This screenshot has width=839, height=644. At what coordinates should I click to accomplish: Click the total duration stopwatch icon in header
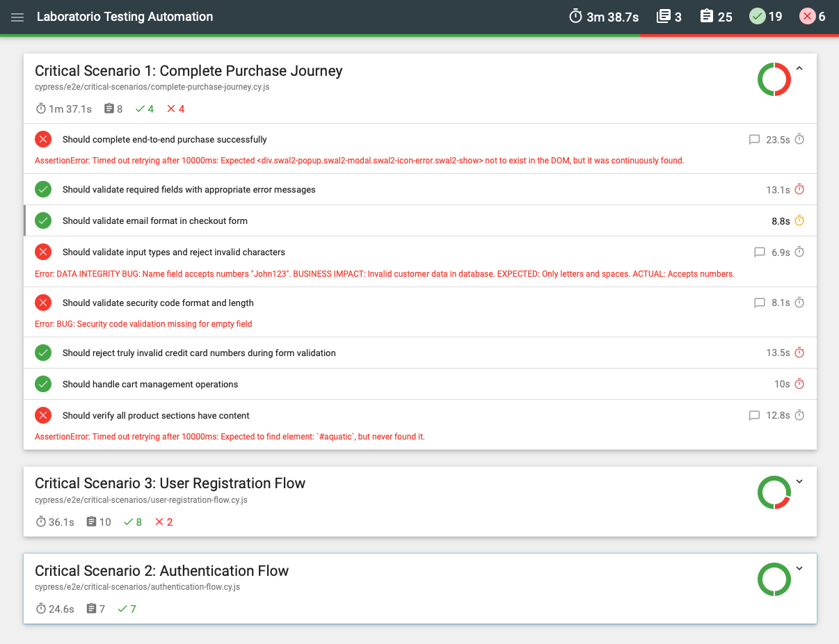(x=575, y=16)
